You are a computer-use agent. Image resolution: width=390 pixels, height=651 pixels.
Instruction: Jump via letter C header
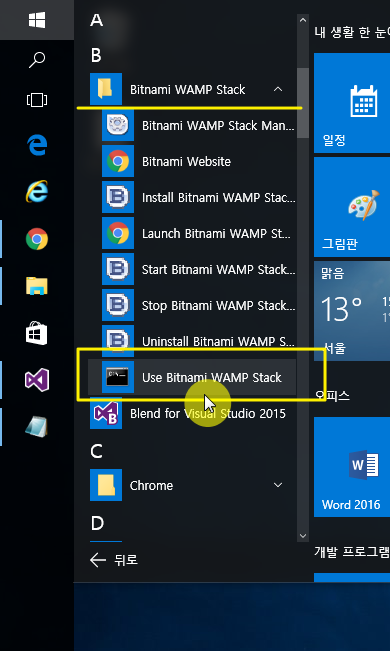96,451
